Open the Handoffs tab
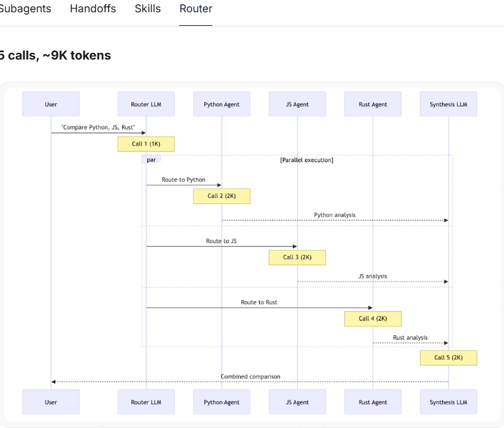 tap(93, 9)
